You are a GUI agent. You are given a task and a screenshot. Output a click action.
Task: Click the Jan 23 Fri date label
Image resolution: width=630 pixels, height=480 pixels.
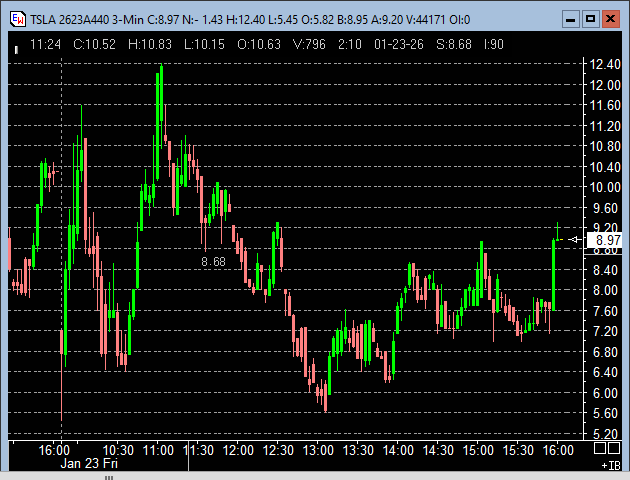pos(88,464)
